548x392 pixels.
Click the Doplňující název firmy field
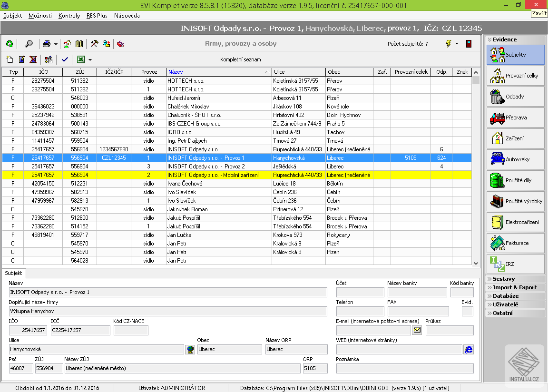[168, 311]
